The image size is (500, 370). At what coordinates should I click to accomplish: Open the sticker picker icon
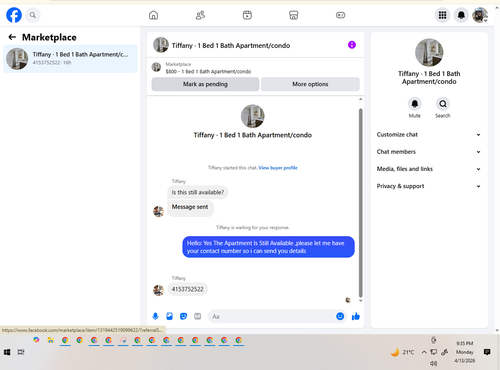point(183,316)
